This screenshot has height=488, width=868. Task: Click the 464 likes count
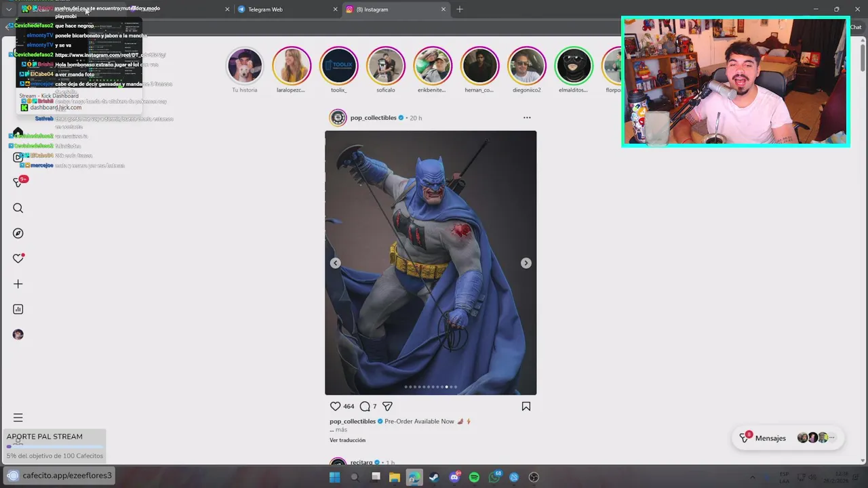click(349, 407)
